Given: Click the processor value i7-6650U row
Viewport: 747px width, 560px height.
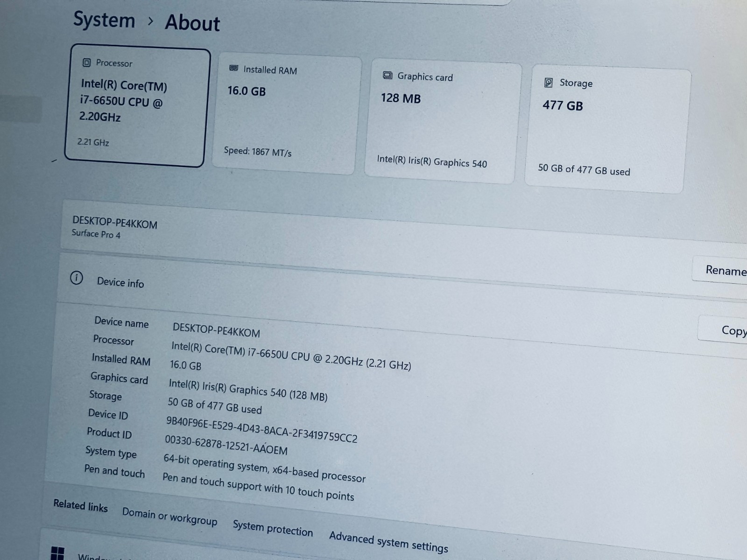Looking at the screenshot, I should click(x=291, y=356).
